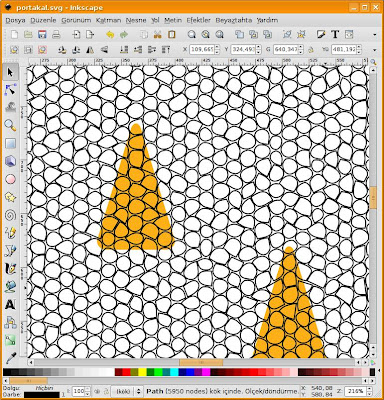Click the Undo arrow in toolbar

click(x=110, y=35)
